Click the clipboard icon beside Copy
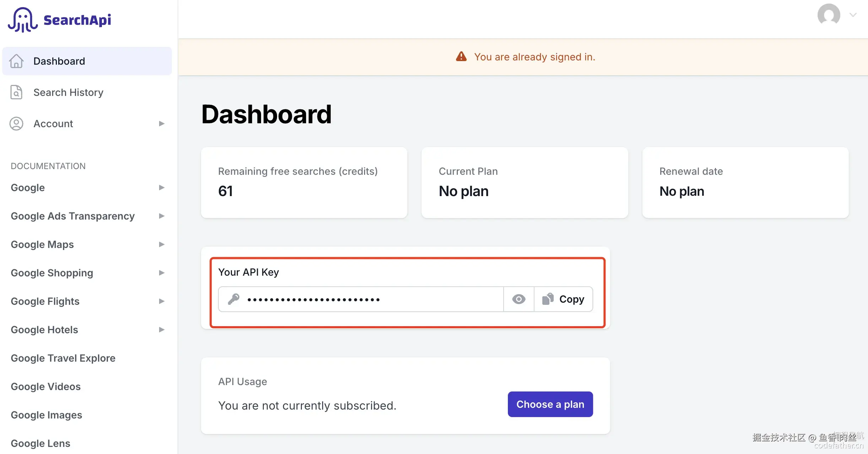 pyautogui.click(x=548, y=299)
